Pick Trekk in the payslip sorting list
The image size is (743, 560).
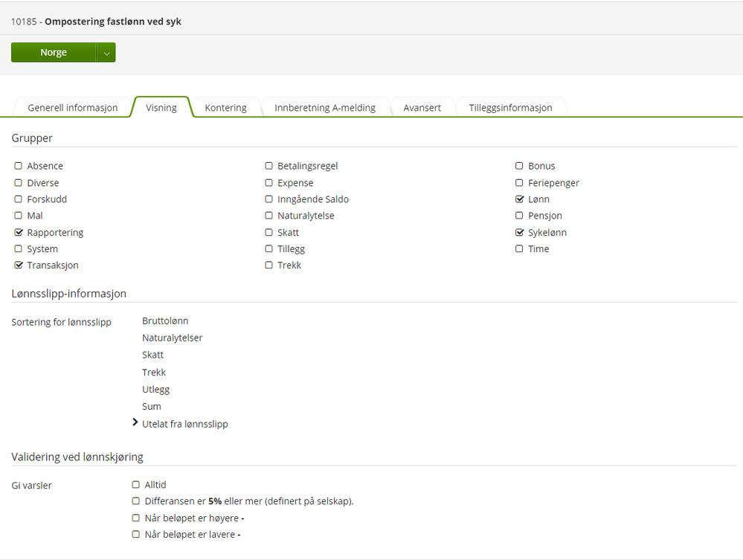coord(153,373)
